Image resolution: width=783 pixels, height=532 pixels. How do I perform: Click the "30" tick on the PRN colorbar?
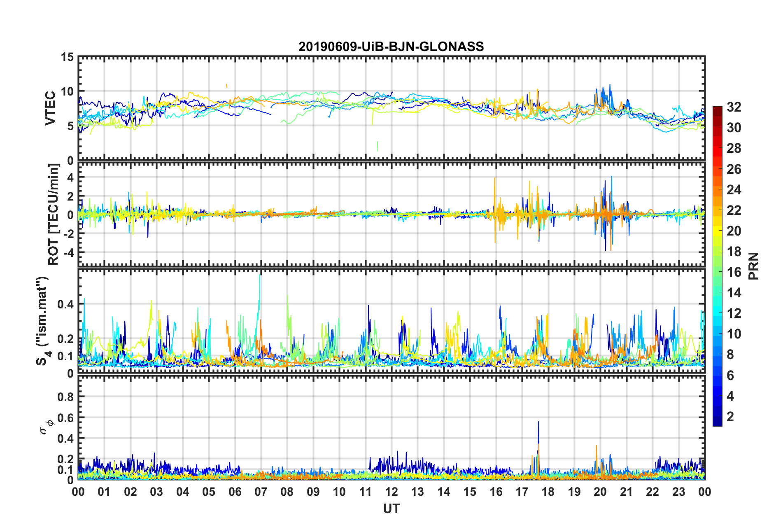pyautogui.click(x=734, y=128)
